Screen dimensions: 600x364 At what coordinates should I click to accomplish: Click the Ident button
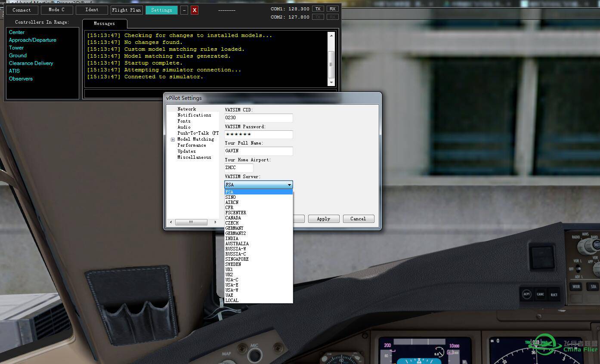click(92, 10)
